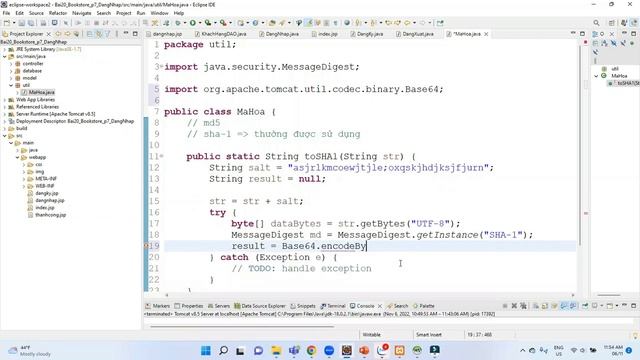Click the Project Explorer filter icon

tap(108, 34)
